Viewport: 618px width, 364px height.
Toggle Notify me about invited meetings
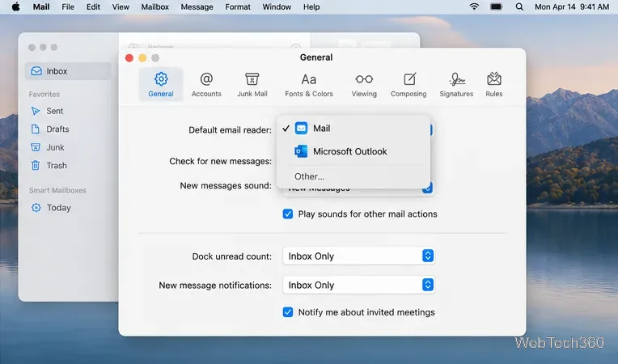288,312
